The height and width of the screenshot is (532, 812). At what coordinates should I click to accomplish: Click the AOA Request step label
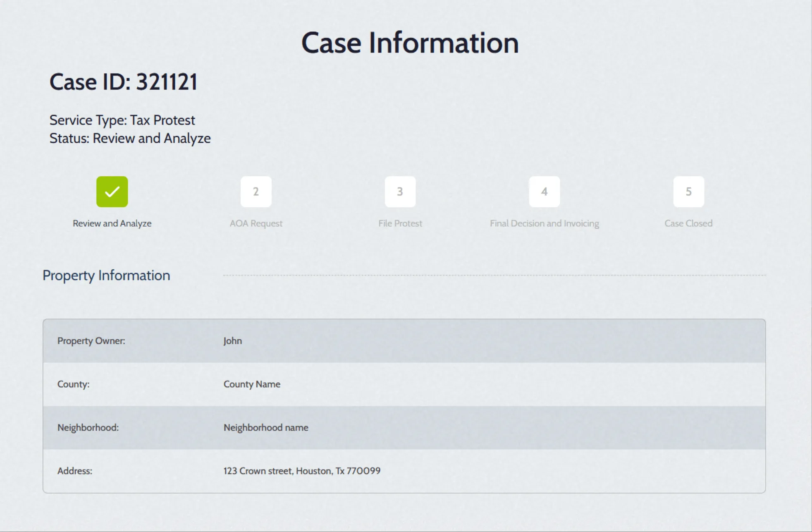[x=256, y=223]
